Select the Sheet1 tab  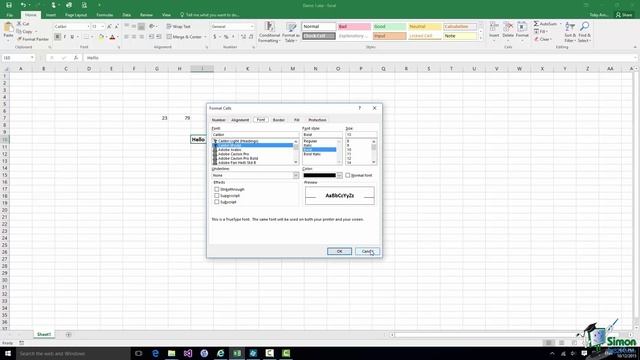click(44, 334)
